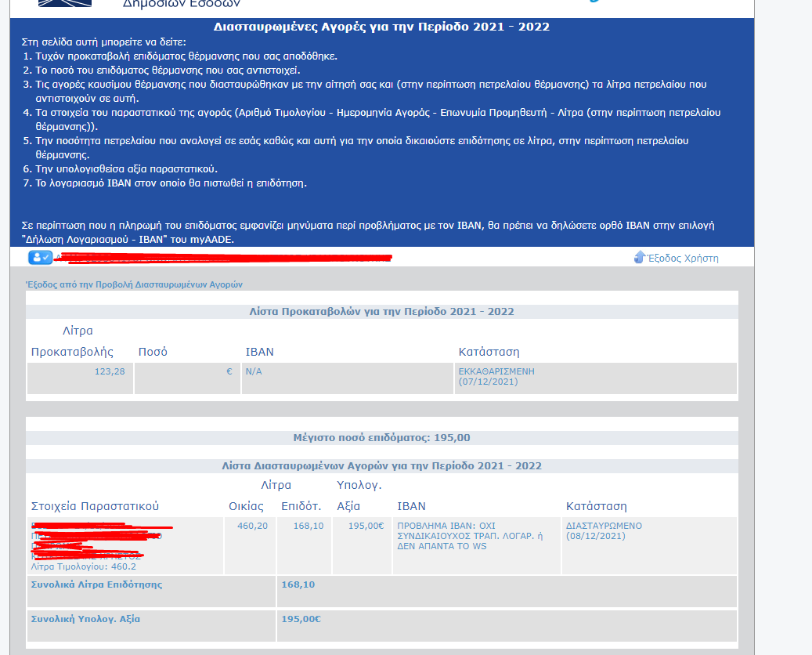Click status ΔΙΑΣΤΑΥΡΩΜΕΝΟ (08/12/2021)
The height and width of the screenshot is (655, 812).
tap(604, 530)
